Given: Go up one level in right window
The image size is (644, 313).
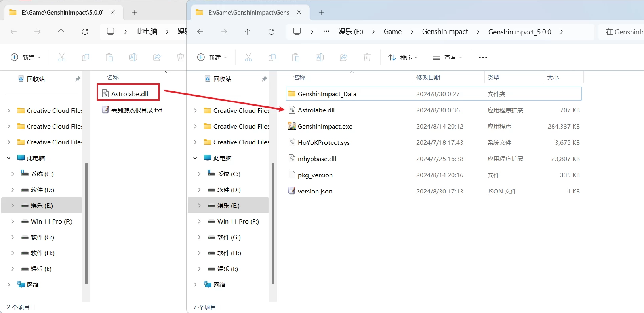Looking at the screenshot, I should pos(248,32).
